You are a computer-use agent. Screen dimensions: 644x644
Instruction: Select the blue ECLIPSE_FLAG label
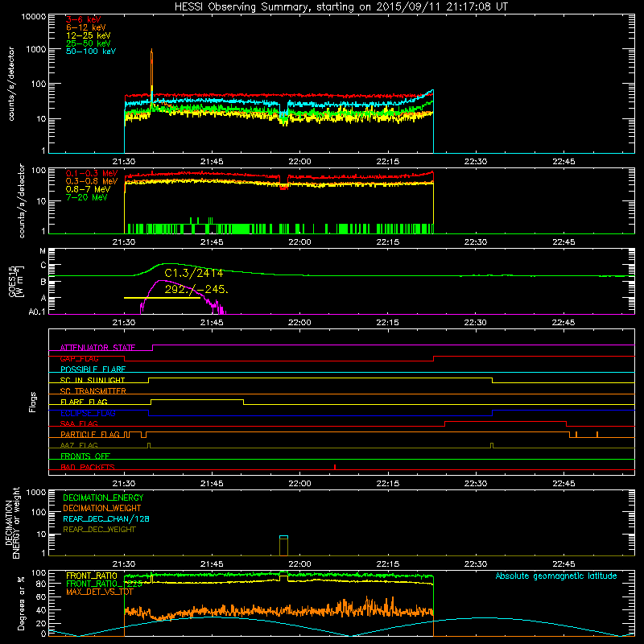[88, 413]
